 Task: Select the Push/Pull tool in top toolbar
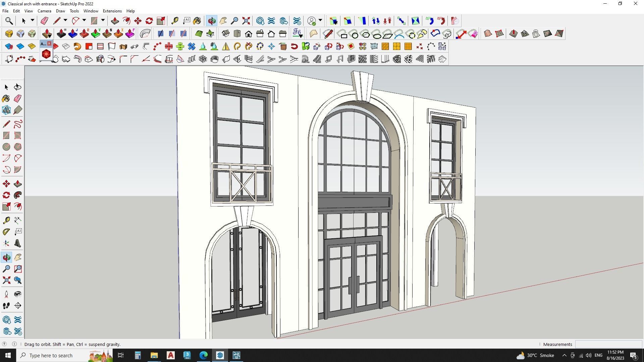click(x=115, y=21)
